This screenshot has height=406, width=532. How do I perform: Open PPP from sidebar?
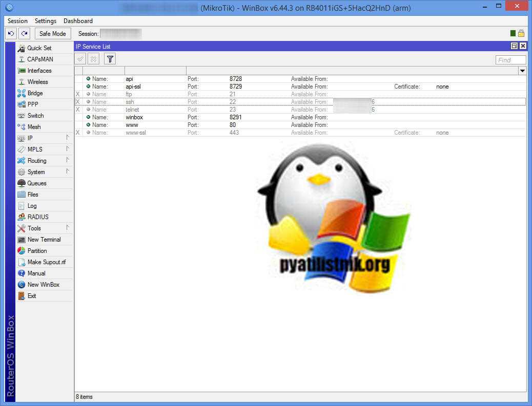(x=45, y=104)
